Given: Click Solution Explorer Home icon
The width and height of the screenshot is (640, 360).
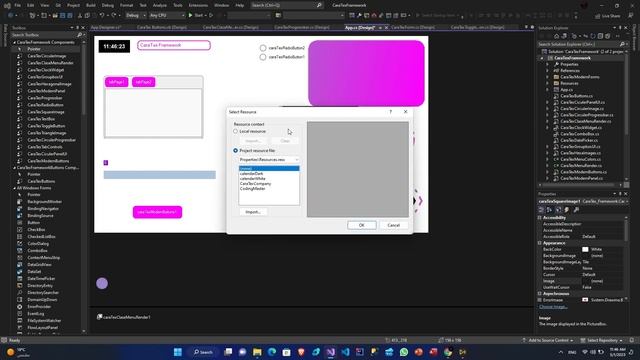Looking at the screenshot, I should 556,36.
